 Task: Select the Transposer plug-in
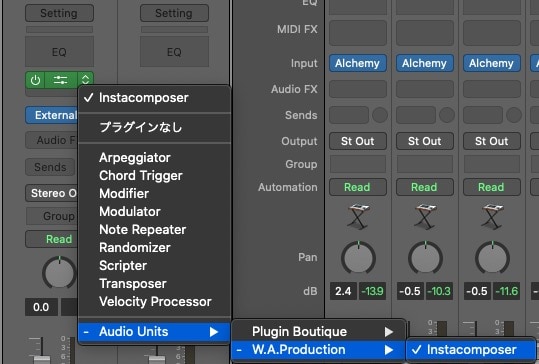pyautogui.click(x=154, y=284)
